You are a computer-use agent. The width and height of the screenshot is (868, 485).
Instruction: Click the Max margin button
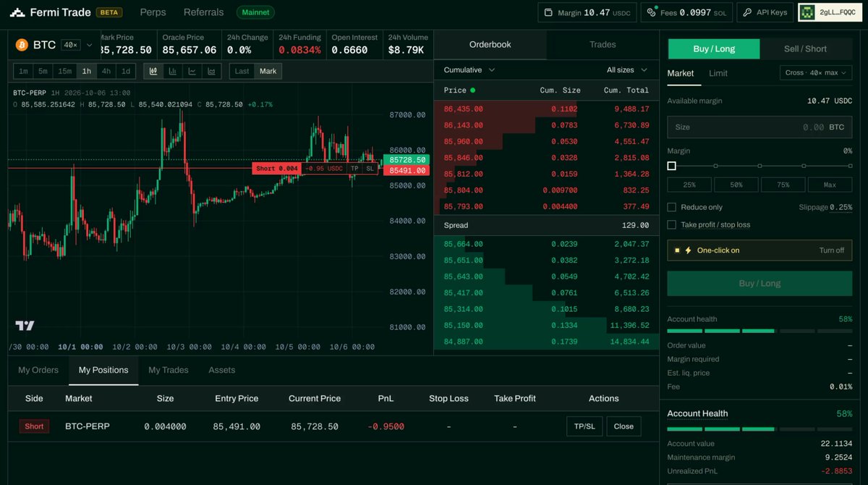coord(830,185)
